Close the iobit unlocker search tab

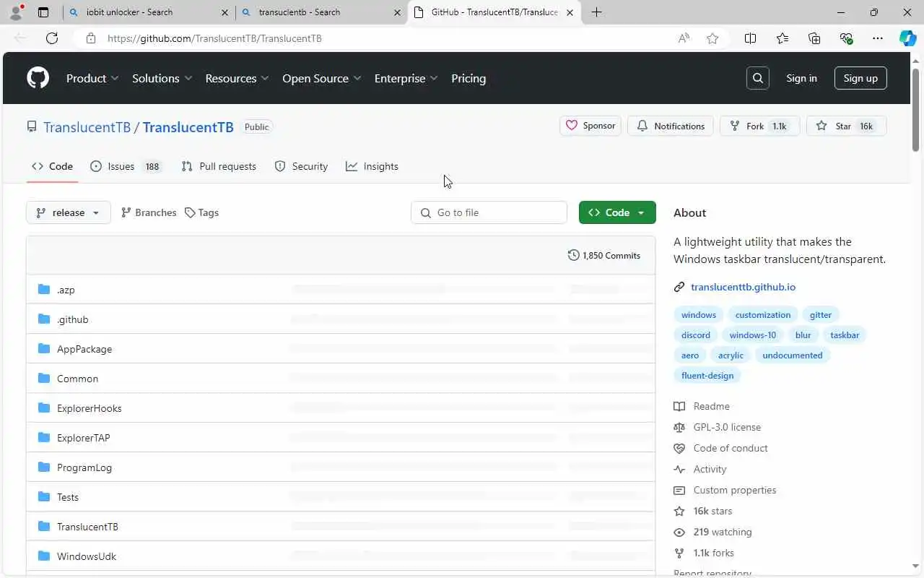pyautogui.click(x=225, y=12)
